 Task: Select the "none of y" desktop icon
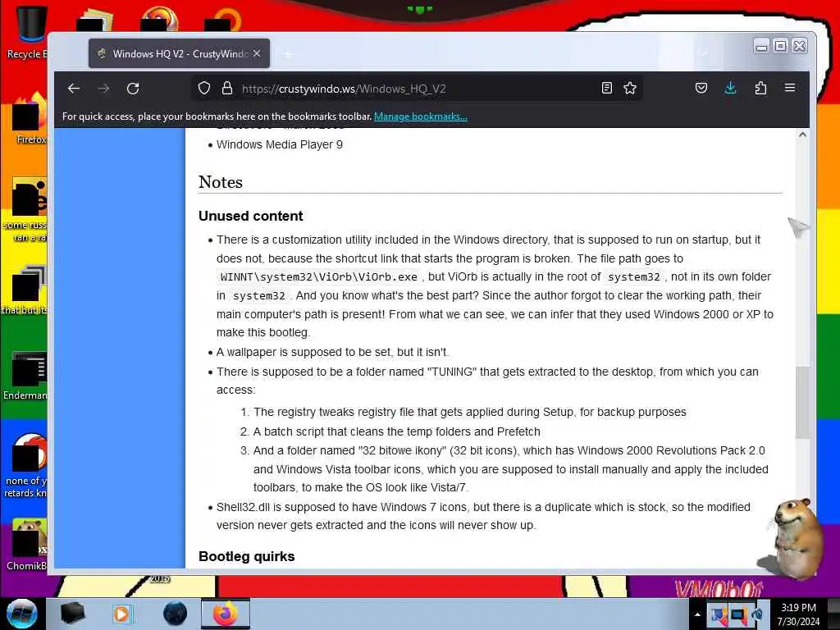click(25, 466)
